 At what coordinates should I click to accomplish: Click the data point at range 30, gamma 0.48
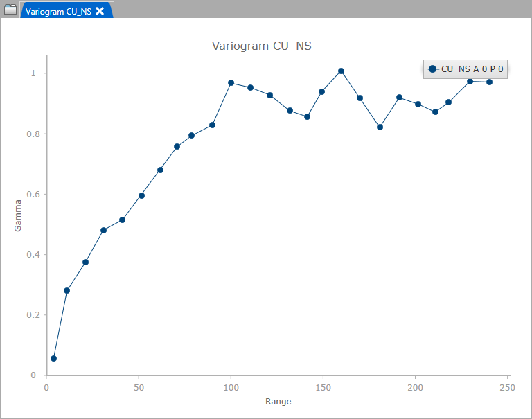click(103, 230)
